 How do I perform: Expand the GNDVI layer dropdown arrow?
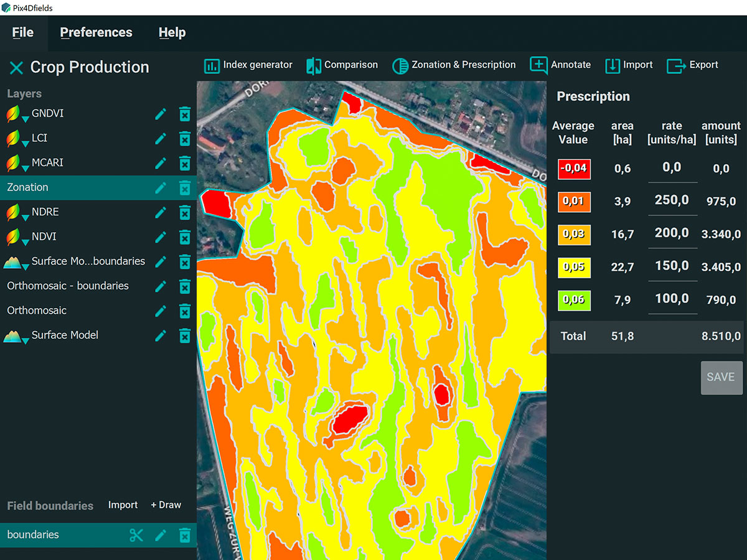tap(25, 119)
